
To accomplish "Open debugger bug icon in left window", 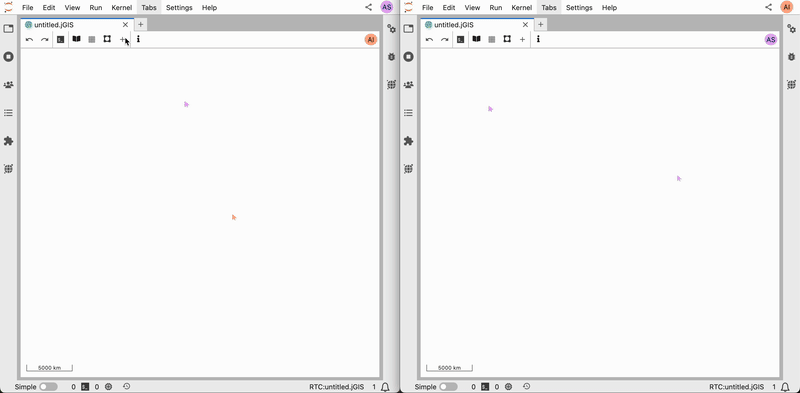I will (x=391, y=57).
